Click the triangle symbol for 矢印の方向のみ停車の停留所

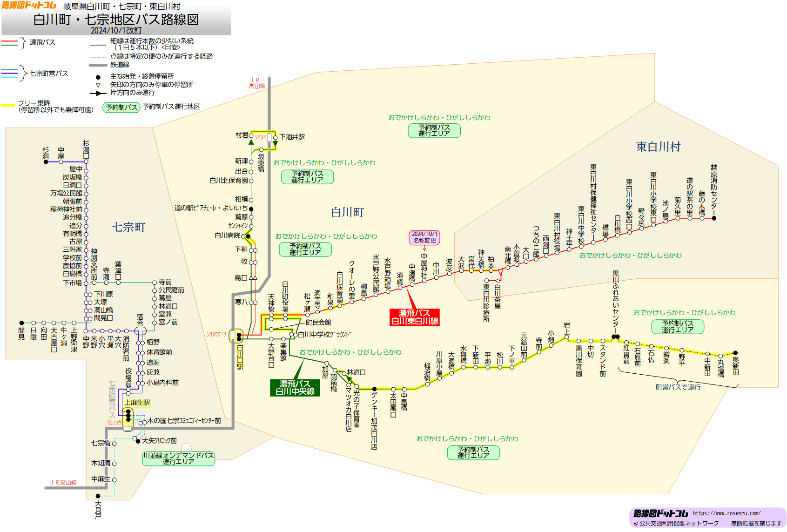[x=98, y=85]
